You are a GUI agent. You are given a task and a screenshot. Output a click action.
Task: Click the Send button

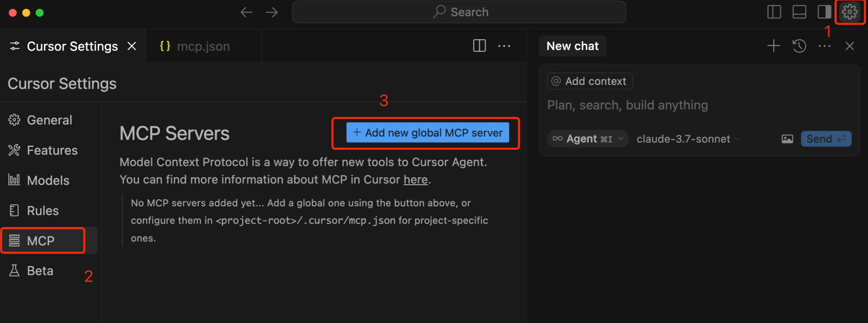826,139
